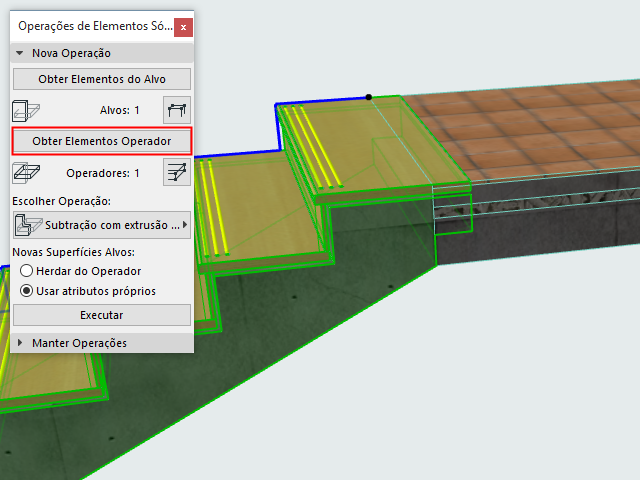Click the 'Alvos: 1' count text

click(x=120, y=110)
